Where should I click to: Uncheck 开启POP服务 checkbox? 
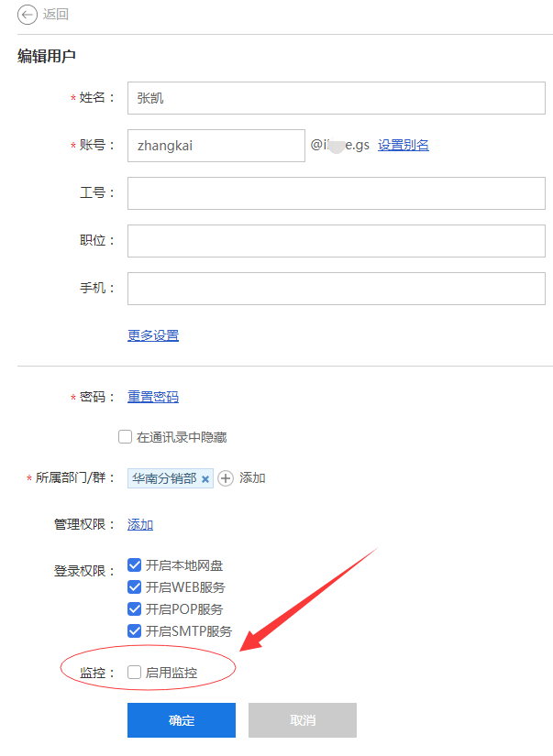coord(134,609)
